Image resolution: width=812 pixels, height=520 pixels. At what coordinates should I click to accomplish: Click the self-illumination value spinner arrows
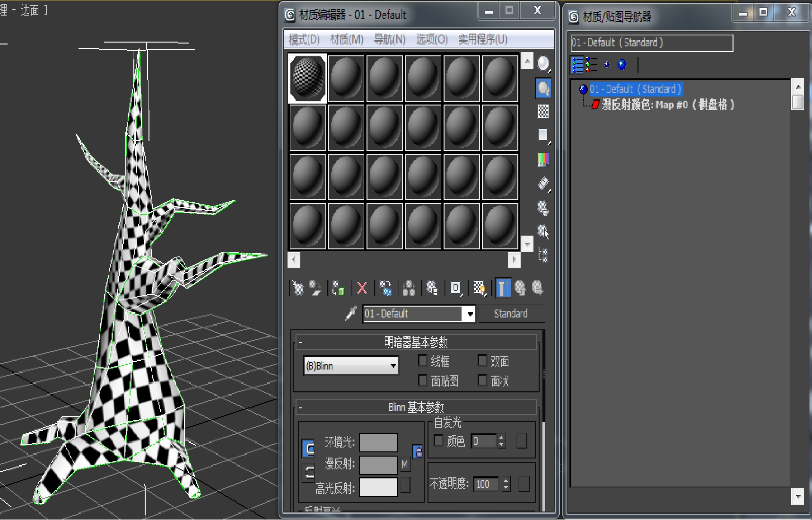click(x=502, y=441)
